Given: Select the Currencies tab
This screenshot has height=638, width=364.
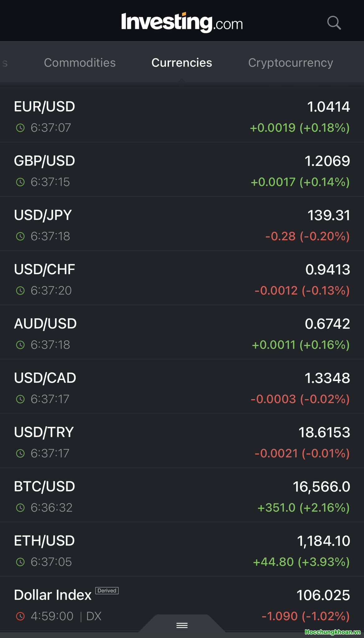Looking at the screenshot, I should (182, 63).
